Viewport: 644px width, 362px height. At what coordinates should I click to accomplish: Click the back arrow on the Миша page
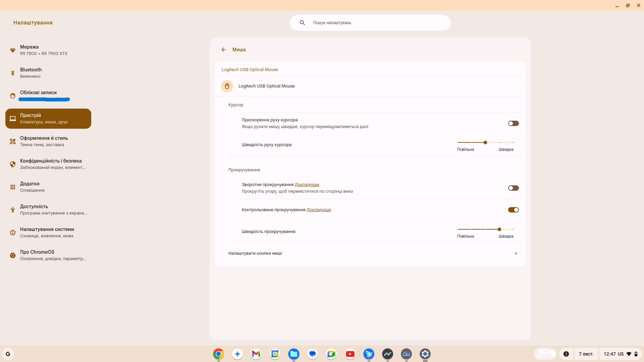(x=224, y=49)
